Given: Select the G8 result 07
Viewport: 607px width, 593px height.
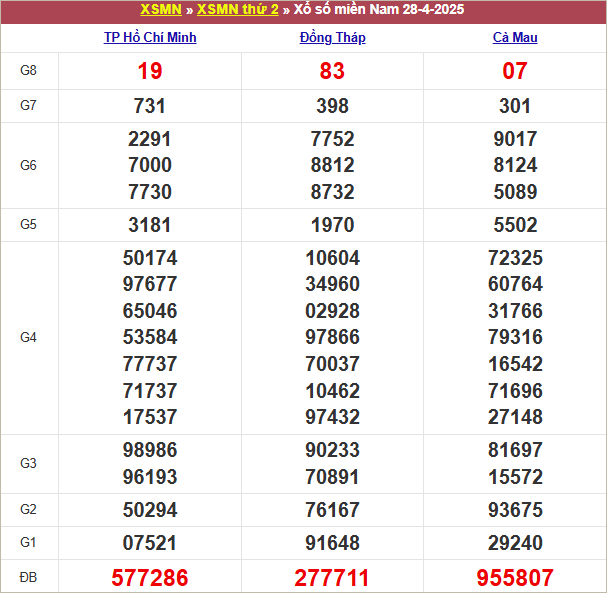Looking at the screenshot, I should (x=515, y=71).
